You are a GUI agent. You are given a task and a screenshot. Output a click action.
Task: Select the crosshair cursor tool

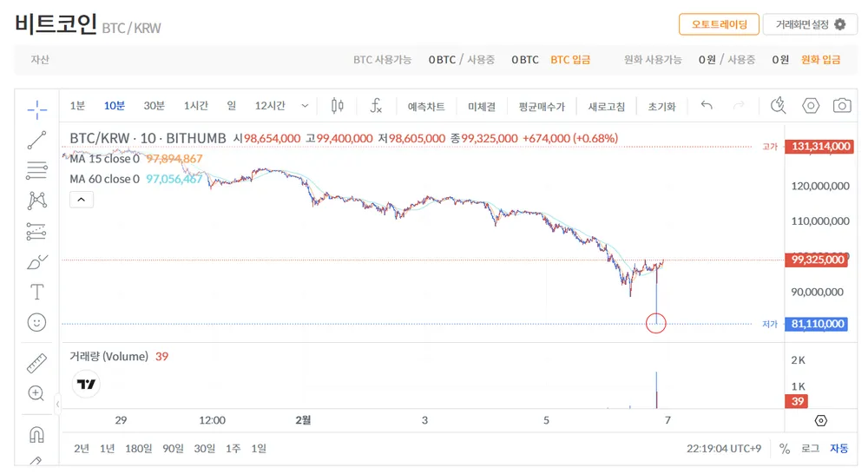pyautogui.click(x=36, y=108)
